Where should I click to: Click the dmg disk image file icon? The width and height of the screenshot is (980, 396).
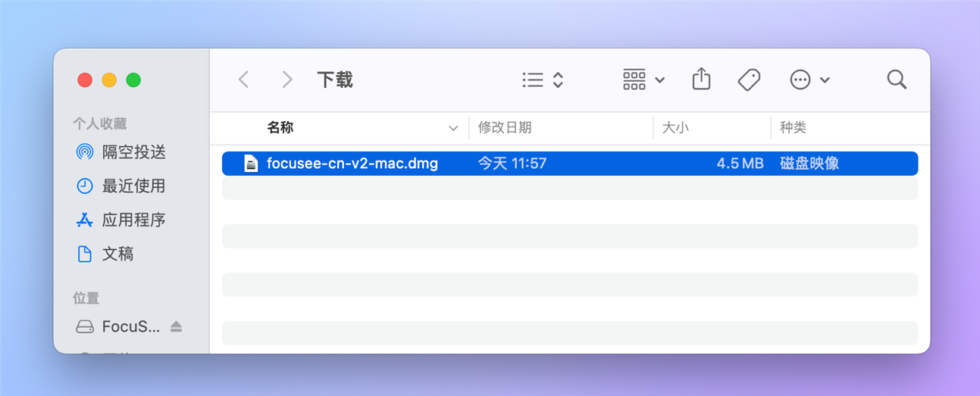point(251,164)
